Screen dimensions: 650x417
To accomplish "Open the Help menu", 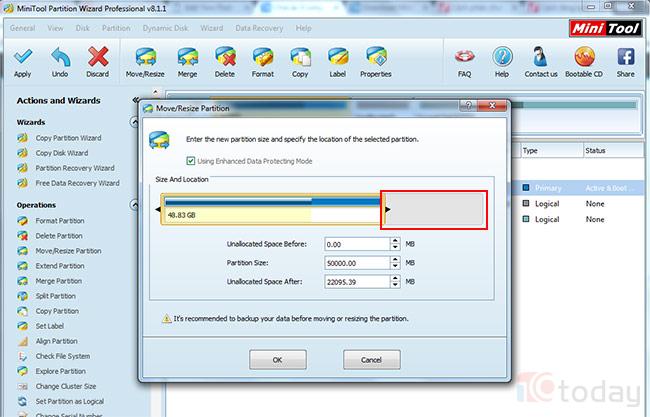I will 303,28.
